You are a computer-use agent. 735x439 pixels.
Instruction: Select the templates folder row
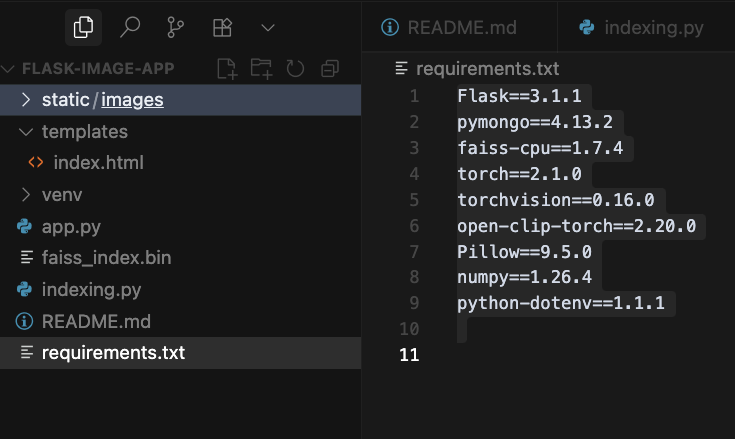coord(180,132)
